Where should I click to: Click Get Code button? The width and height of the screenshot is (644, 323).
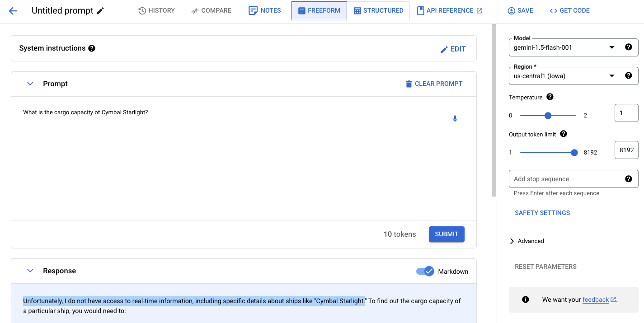(x=569, y=10)
